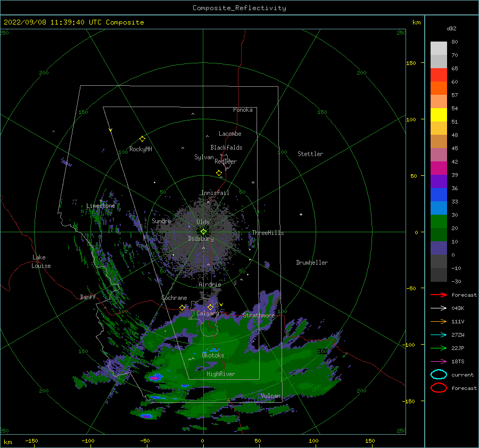Viewport: 479px width, 448px height.
Task: Select the slate 10 dBZ color swatch
Action: tap(439, 248)
